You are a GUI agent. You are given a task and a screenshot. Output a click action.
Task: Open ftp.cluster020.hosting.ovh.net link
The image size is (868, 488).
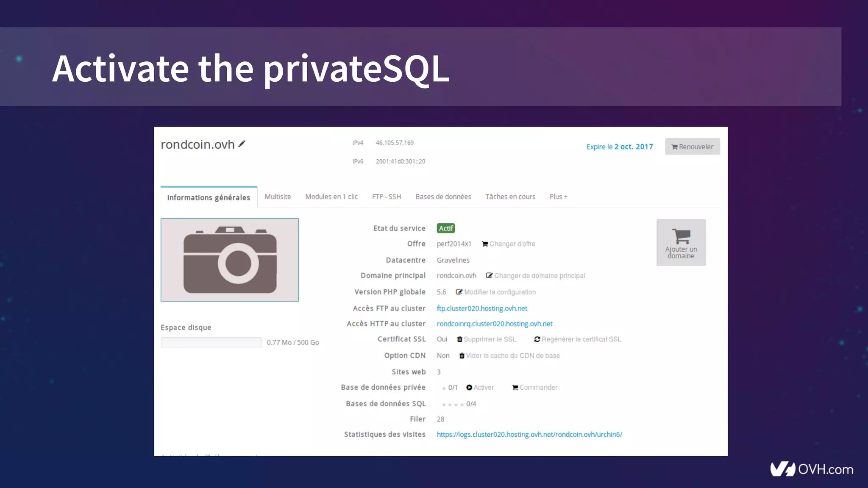pos(482,308)
